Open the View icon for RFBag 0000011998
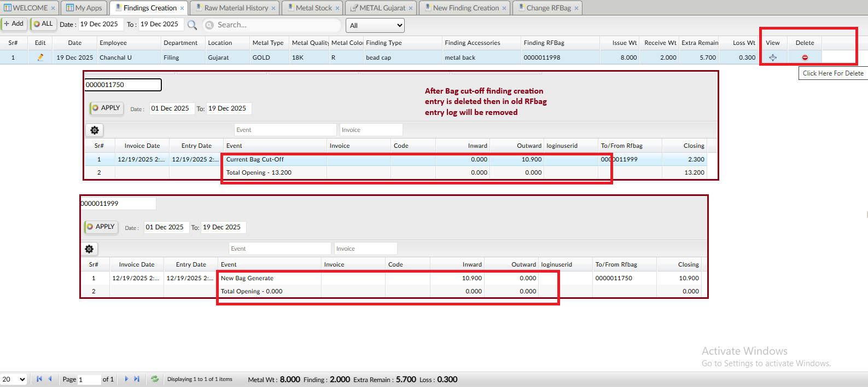The width and height of the screenshot is (868, 387). click(x=772, y=57)
